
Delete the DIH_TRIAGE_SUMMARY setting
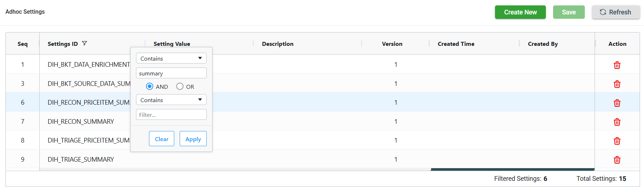point(617,160)
